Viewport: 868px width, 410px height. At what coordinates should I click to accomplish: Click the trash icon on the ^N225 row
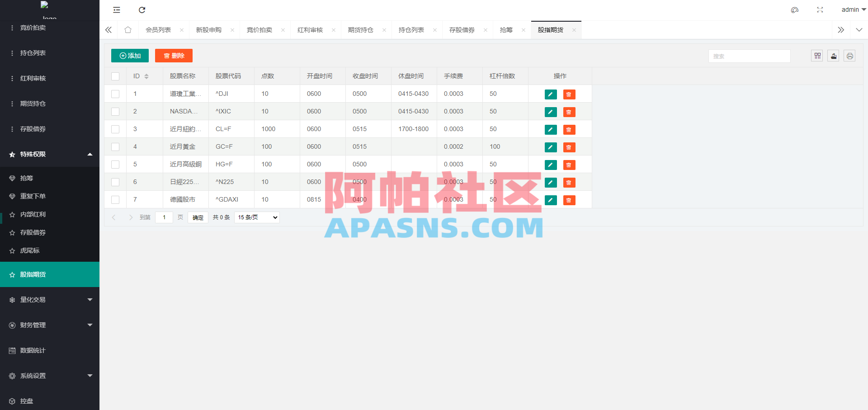[x=569, y=183]
